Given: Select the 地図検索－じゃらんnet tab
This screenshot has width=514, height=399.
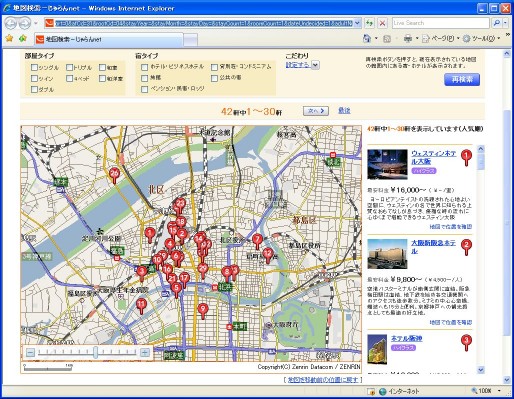Looking at the screenshot, I should (x=108, y=39).
